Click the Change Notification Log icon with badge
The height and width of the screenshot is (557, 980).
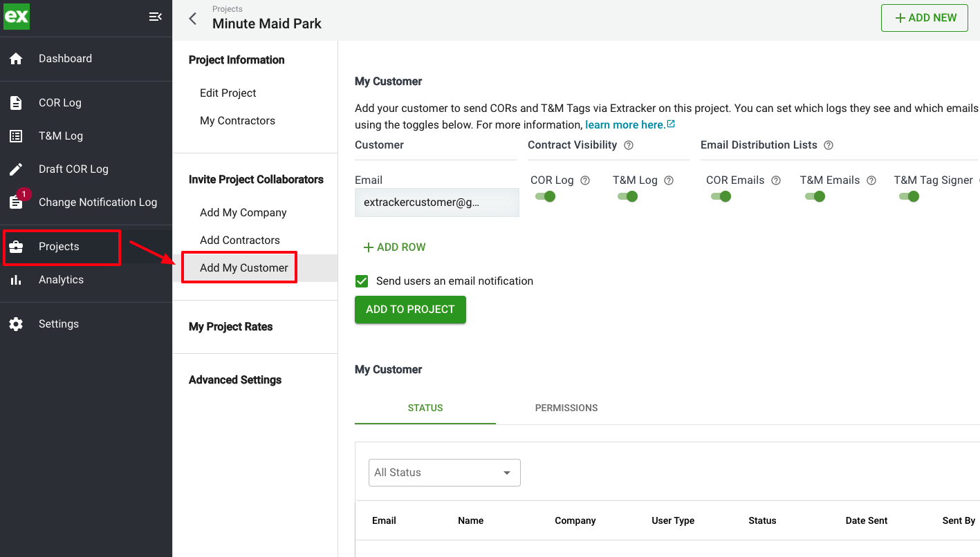(18, 200)
